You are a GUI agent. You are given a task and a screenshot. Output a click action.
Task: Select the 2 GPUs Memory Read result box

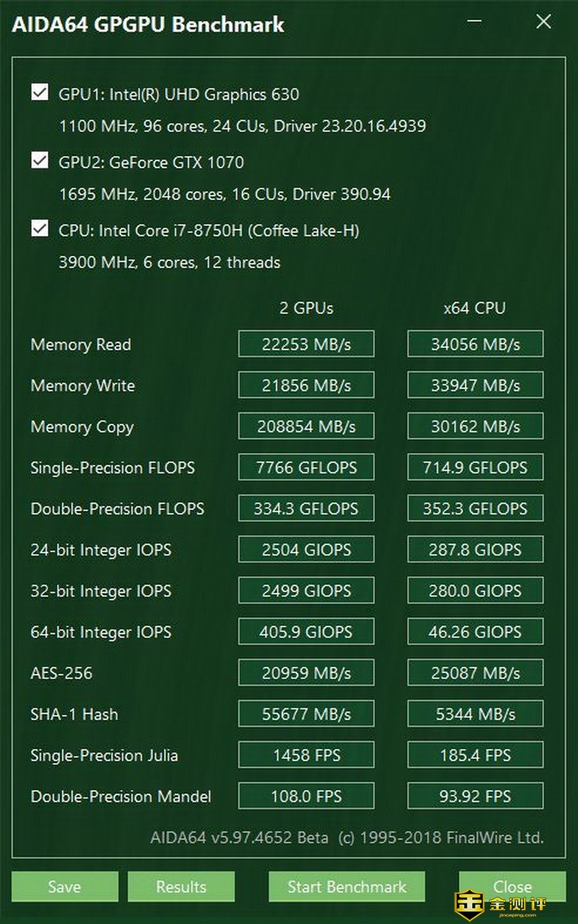306,344
